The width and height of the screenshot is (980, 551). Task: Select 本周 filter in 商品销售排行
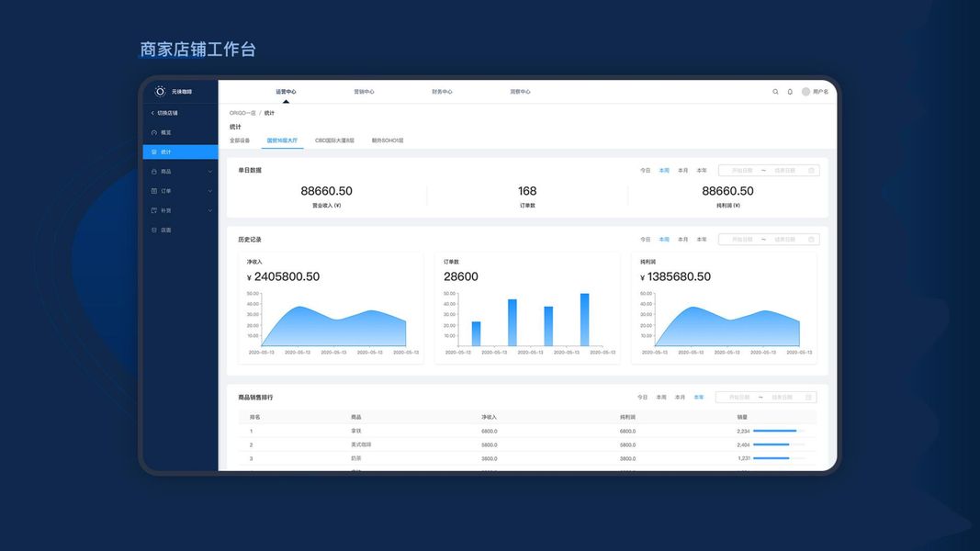(660, 398)
